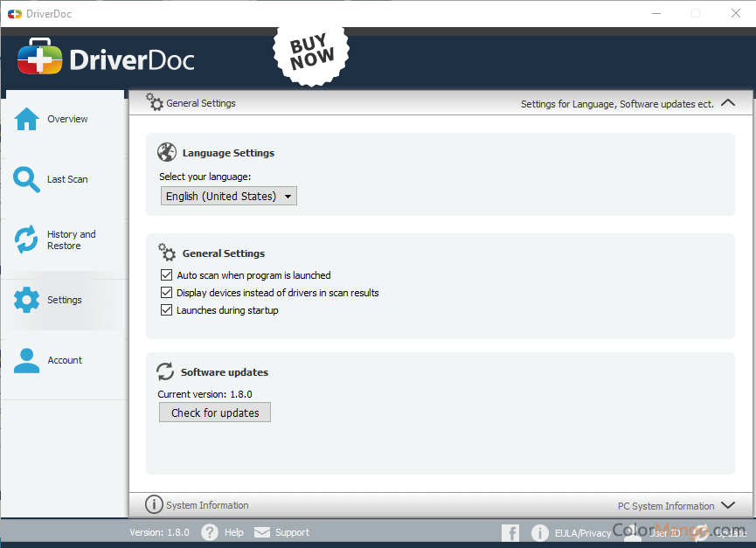Screen dimensions: 756x548
Task: Uncheck Display devices instead of drivers
Action: coord(166,292)
